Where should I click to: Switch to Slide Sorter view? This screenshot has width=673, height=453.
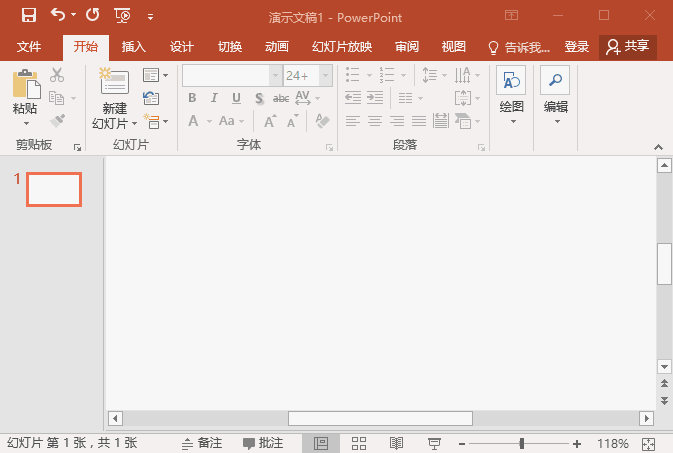pos(359,443)
